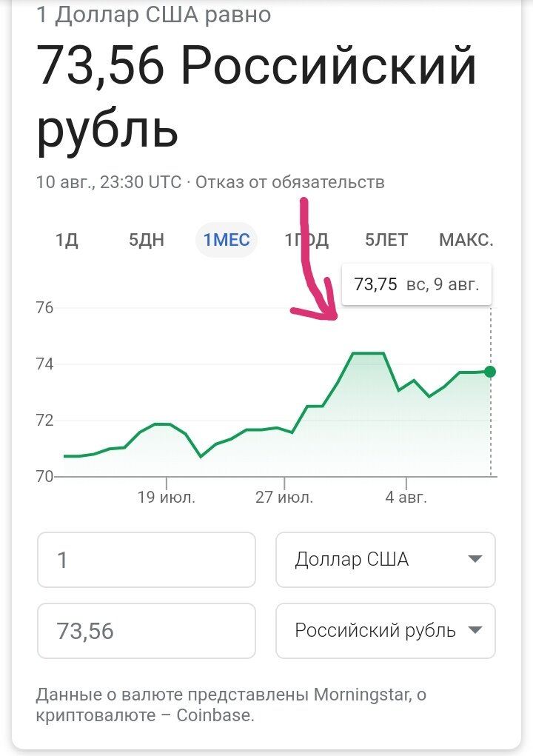
Task: Select the highlighted 1МЕС range tab
Action: (227, 241)
